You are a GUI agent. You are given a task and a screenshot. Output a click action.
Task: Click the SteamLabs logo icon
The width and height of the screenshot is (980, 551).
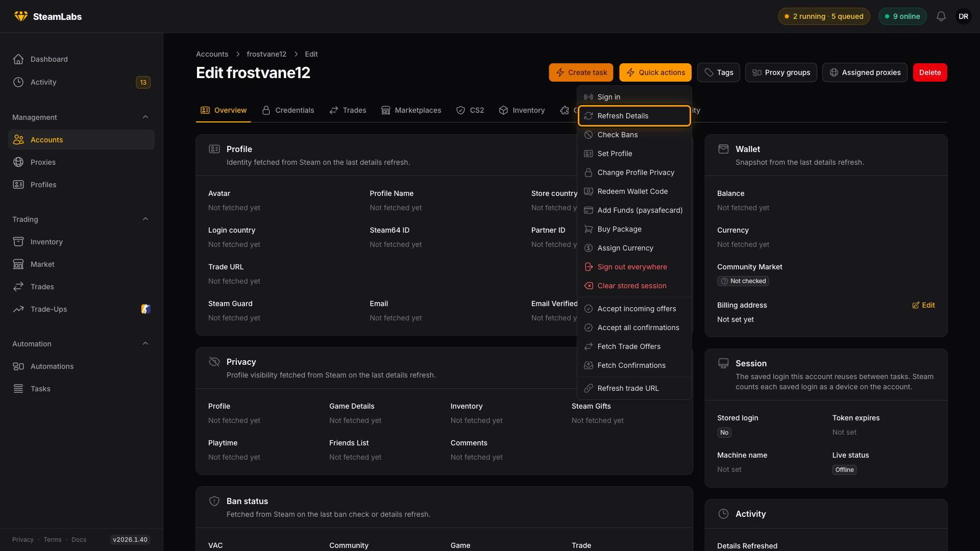point(21,16)
